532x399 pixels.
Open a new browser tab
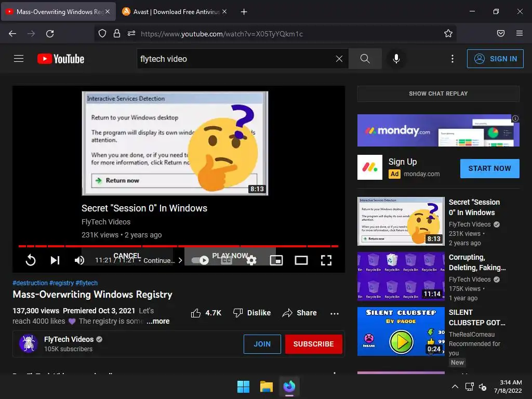pyautogui.click(x=244, y=12)
